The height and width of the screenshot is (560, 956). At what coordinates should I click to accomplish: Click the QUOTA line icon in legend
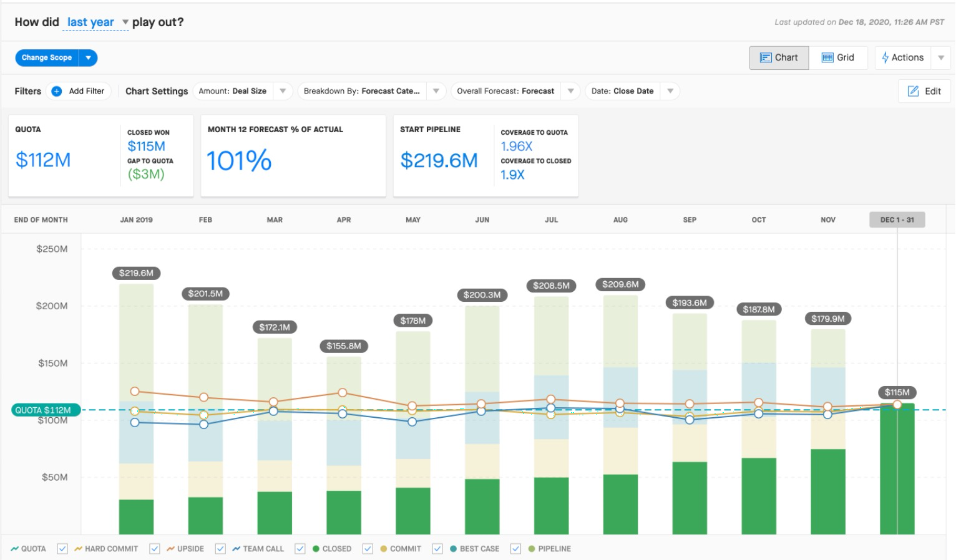tap(14, 549)
